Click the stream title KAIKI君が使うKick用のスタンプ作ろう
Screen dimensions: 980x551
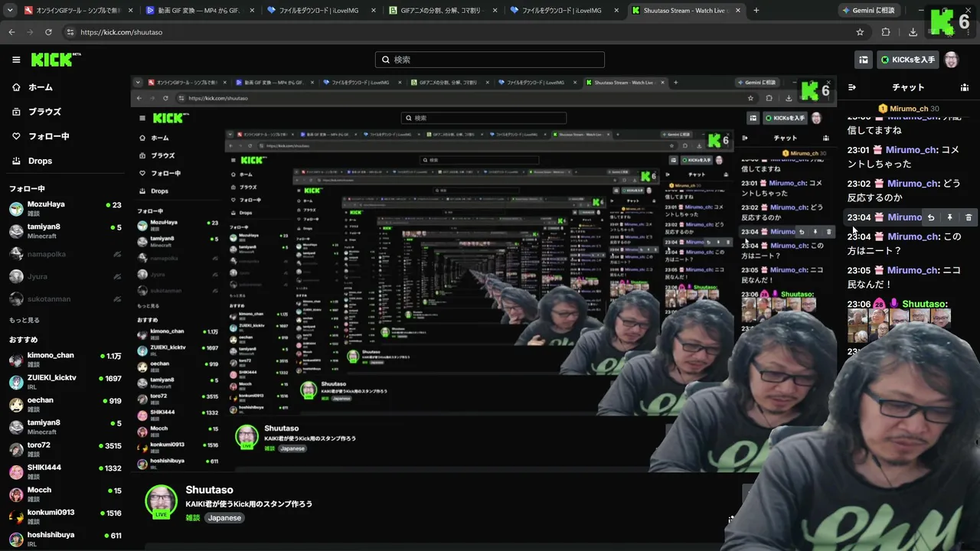[249, 504]
